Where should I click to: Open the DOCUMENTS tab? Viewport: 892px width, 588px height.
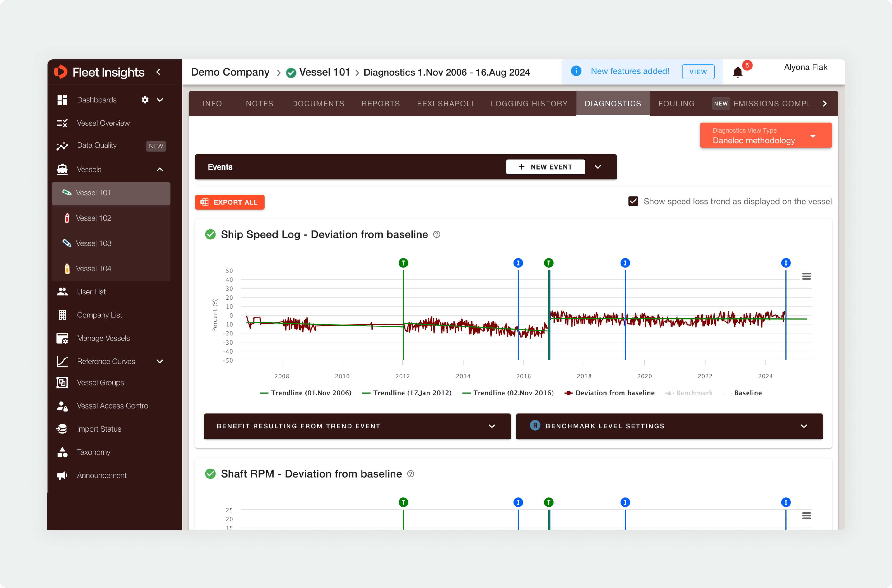click(x=318, y=104)
